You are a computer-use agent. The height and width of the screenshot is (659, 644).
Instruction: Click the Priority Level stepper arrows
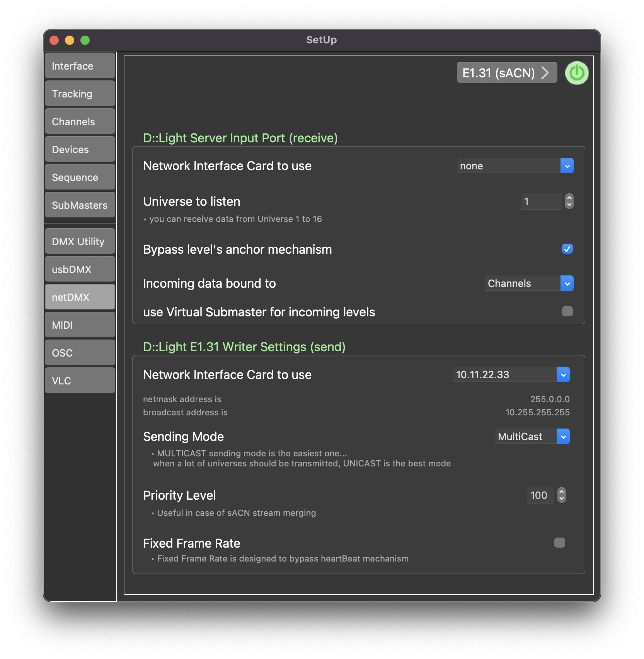coord(561,495)
